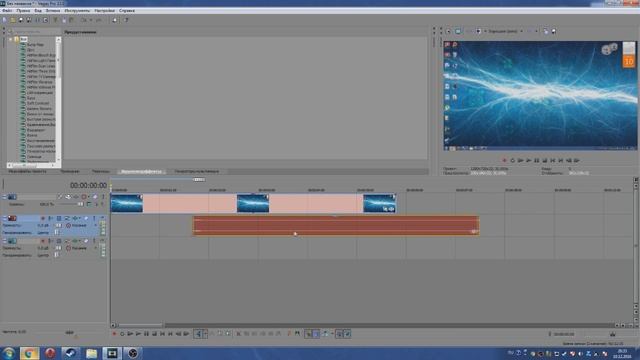Open project video properties in preview toolbar
Screen dimensions: 640x360
449,31
